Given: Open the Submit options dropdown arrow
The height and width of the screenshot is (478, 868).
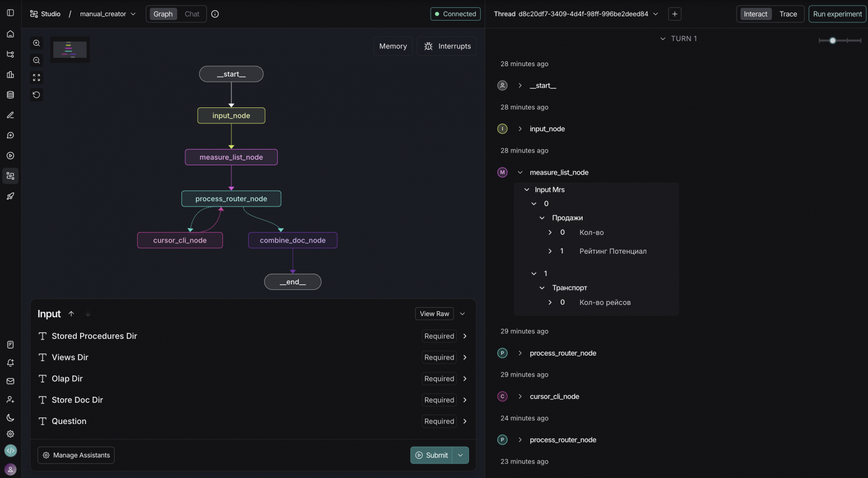Looking at the screenshot, I should point(460,455).
